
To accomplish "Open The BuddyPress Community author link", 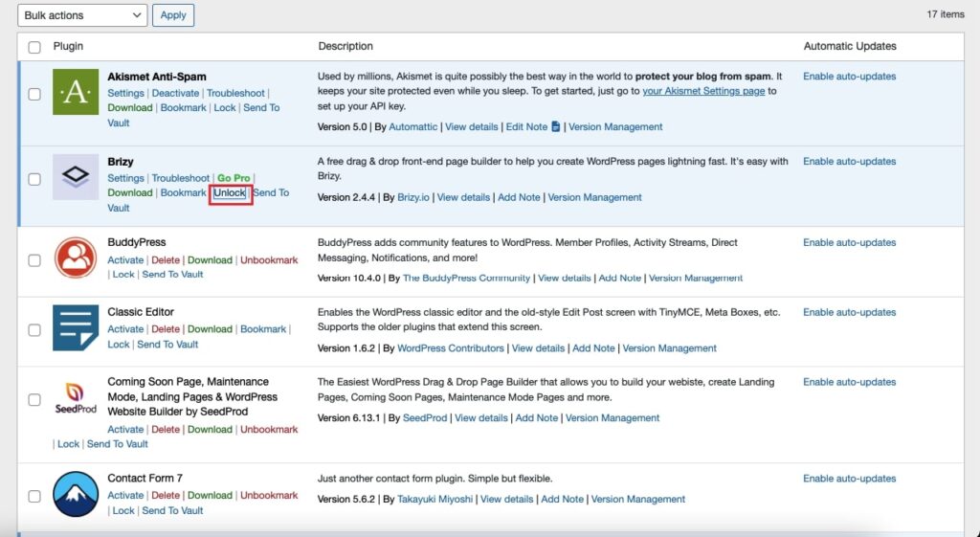I will (x=466, y=278).
